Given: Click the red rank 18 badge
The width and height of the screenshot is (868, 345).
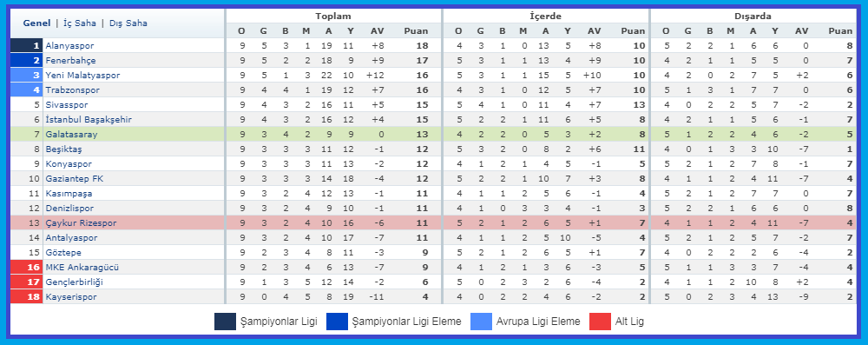Looking at the screenshot, I should [x=27, y=296].
